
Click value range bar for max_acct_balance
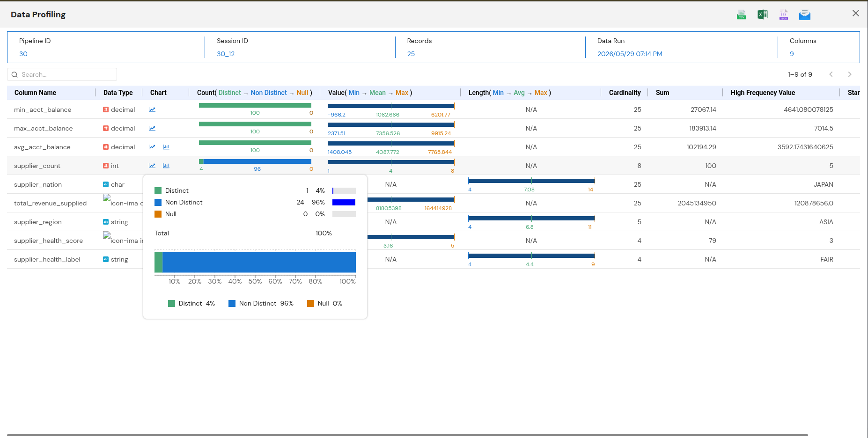pyautogui.click(x=391, y=124)
